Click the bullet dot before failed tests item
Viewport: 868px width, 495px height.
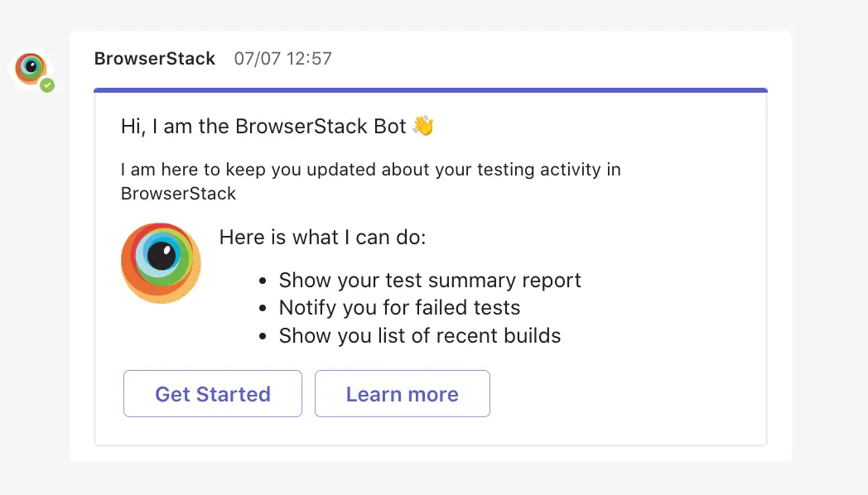(x=263, y=310)
